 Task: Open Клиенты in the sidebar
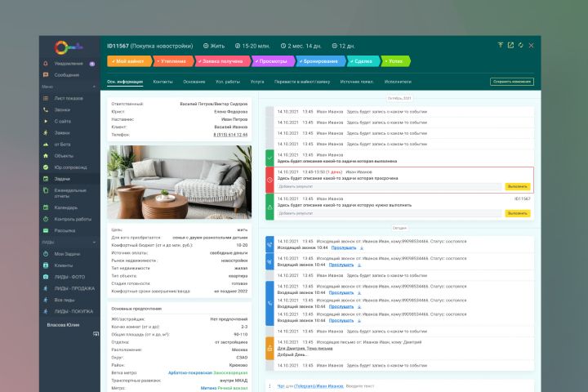tap(64, 265)
